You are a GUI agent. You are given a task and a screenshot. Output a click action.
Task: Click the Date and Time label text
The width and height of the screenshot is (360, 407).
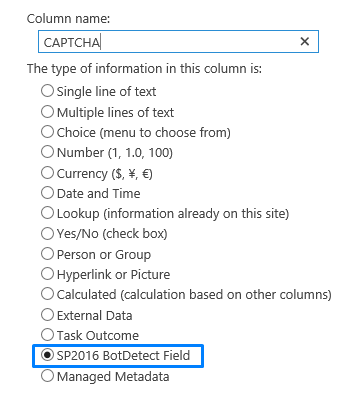(99, 193)
